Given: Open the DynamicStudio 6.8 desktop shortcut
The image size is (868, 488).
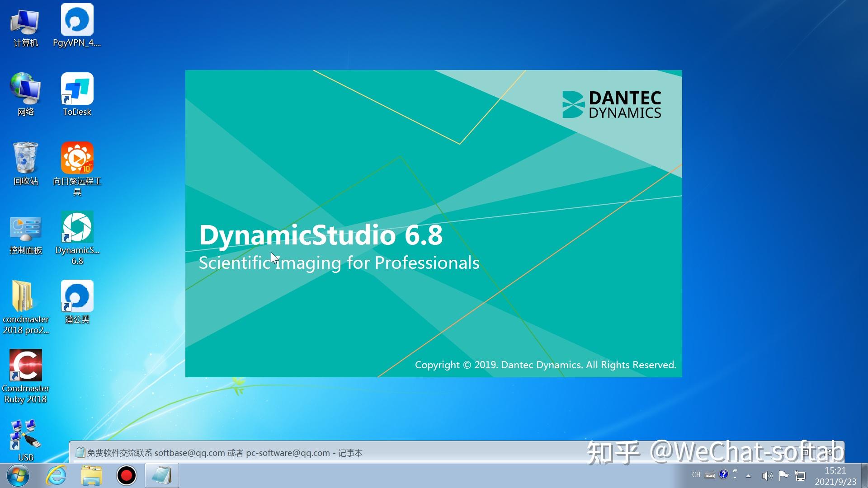Looking at the screenshot, I should 77,233.
